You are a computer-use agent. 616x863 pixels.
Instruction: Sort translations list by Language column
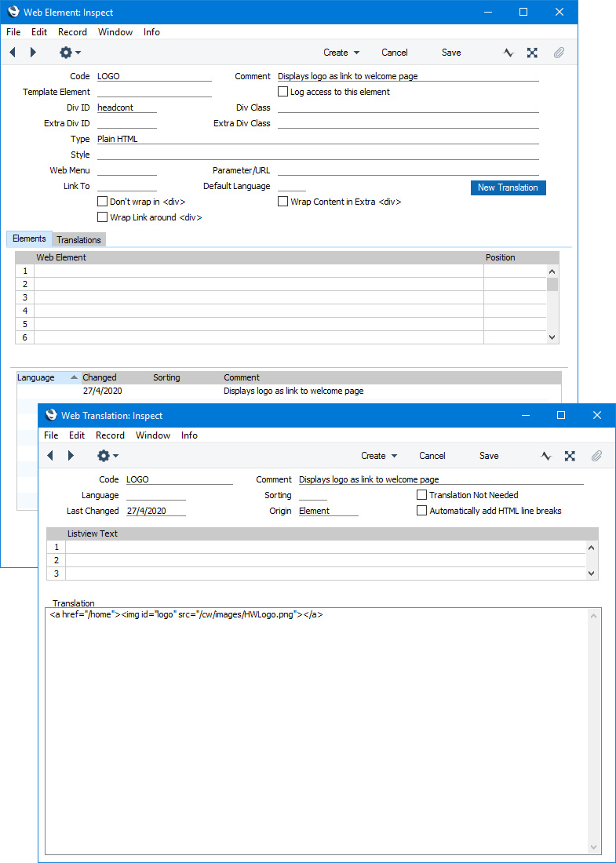coord(47,377)
